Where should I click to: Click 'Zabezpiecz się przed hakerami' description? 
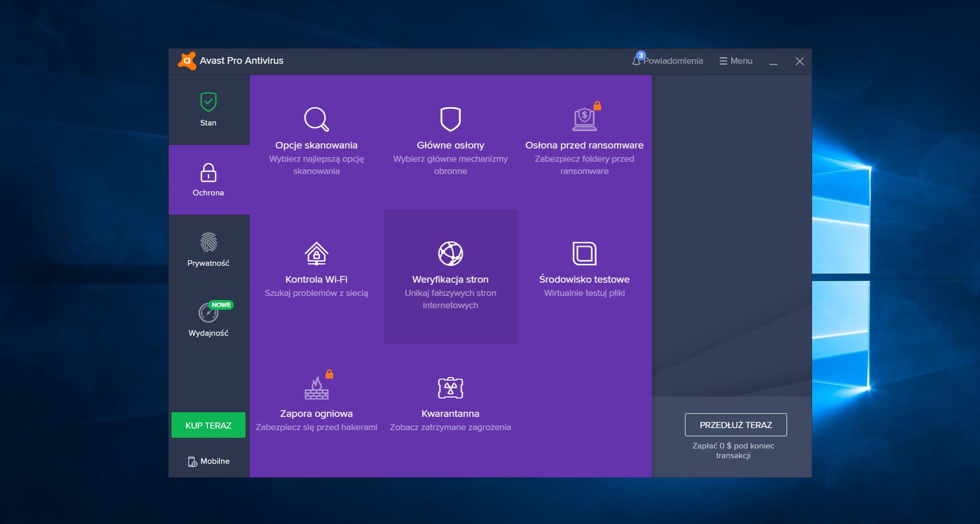[x=316, y=427]
